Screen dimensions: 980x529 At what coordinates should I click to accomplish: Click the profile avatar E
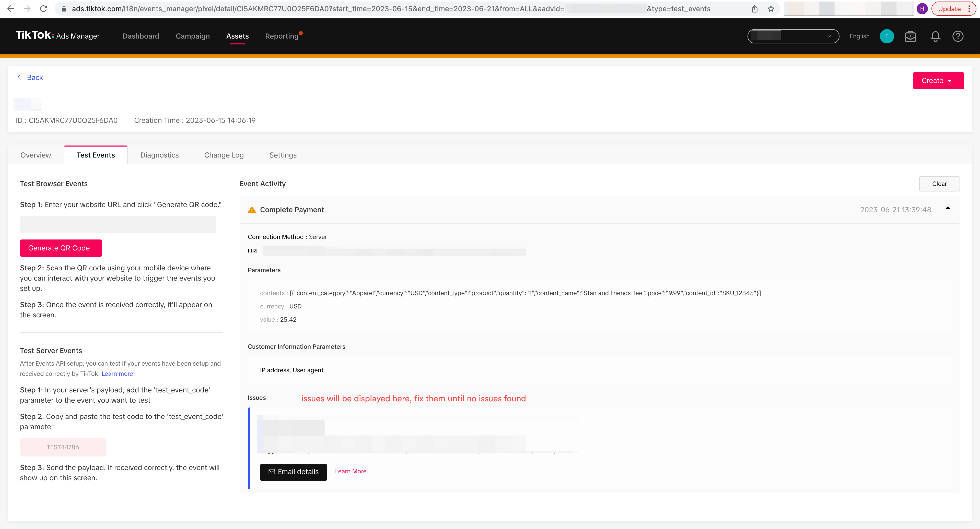pyautogui.click(x=887, y=36)
